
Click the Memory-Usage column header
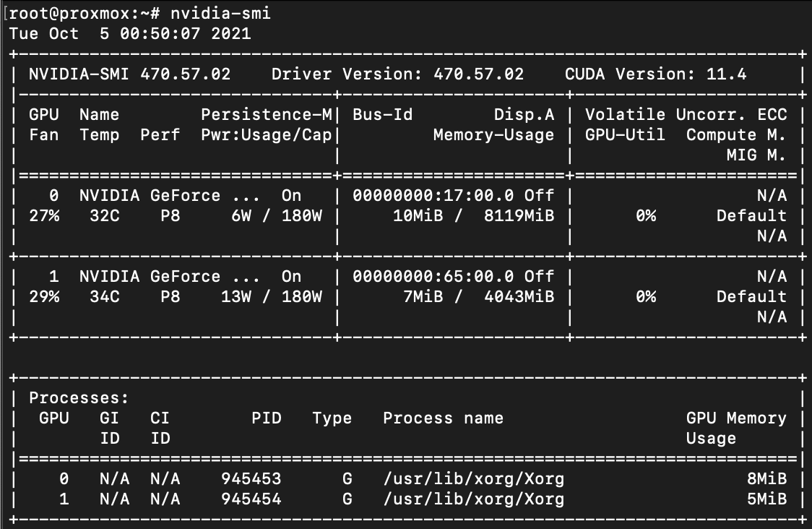coord(493,135)
